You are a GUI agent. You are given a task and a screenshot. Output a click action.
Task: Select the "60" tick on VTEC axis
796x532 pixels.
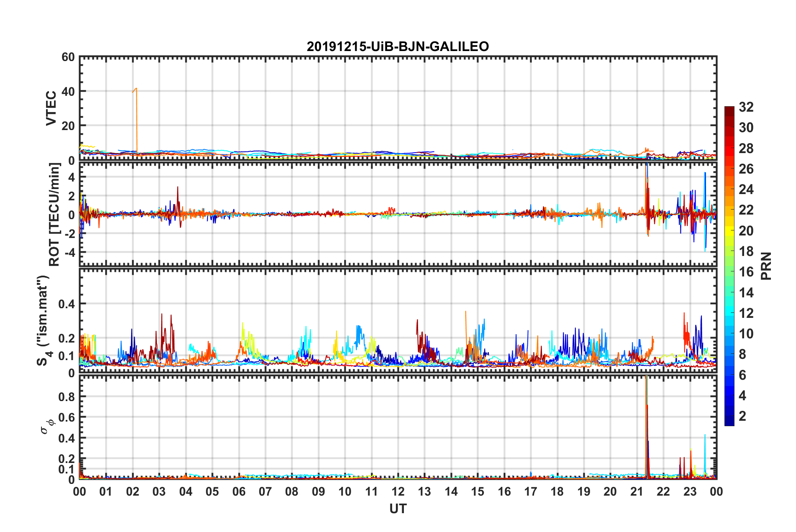(68, 57)
